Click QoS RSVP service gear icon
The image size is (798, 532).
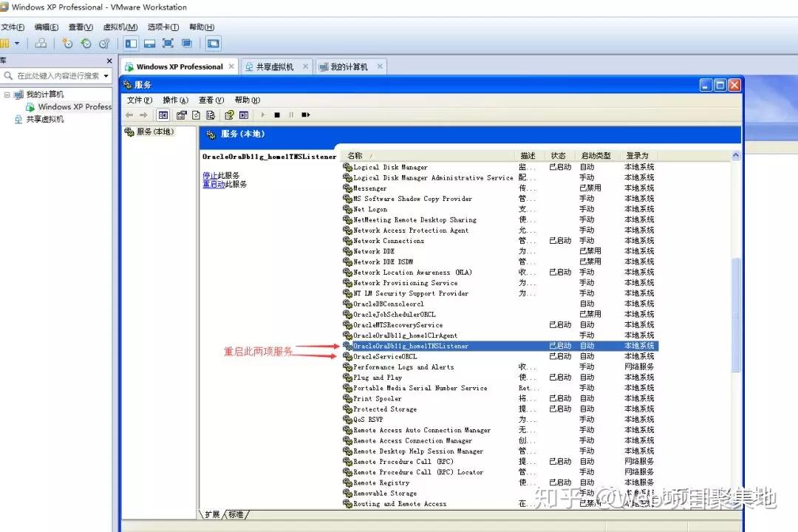(x=347, y=420)
